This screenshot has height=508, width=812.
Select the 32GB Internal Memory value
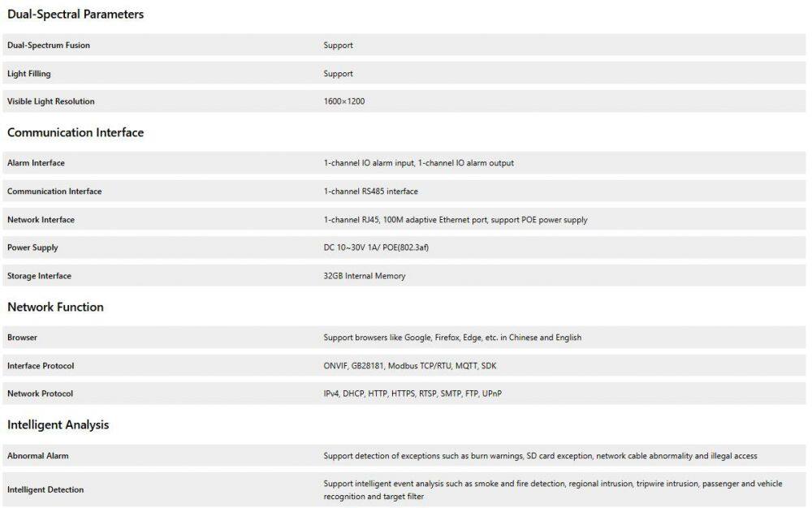[364, 276]
